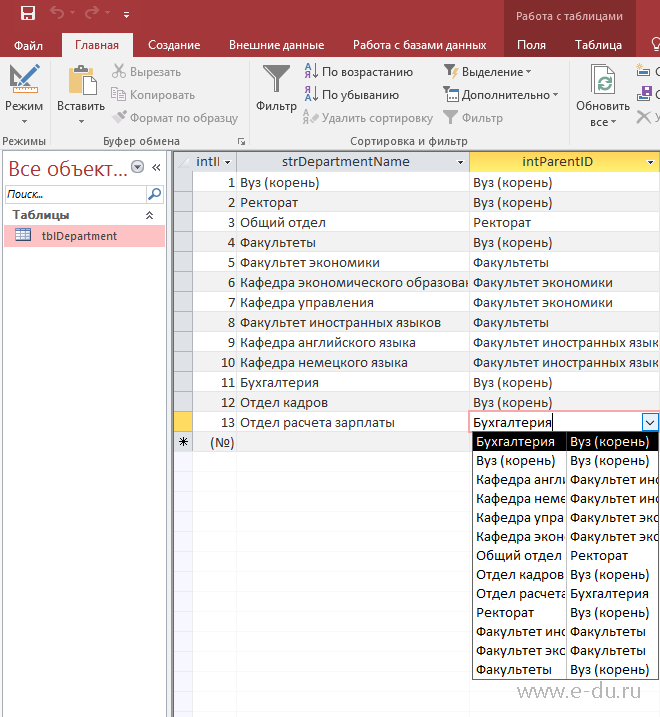Sort По возрастанию ascending
Viewport: 660px width, 717px height.
click(x=359, y=72)
